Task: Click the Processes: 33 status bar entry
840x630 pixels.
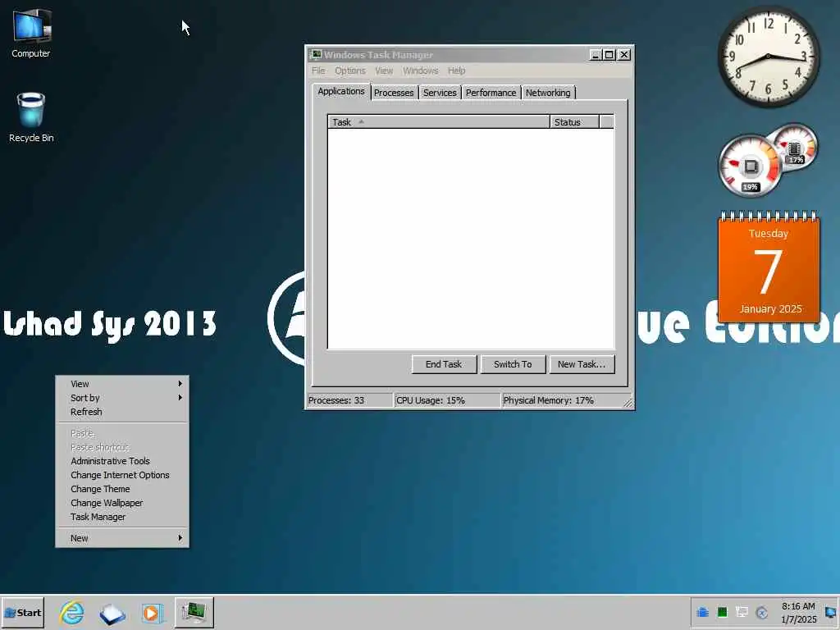Action: coord(349,400)
